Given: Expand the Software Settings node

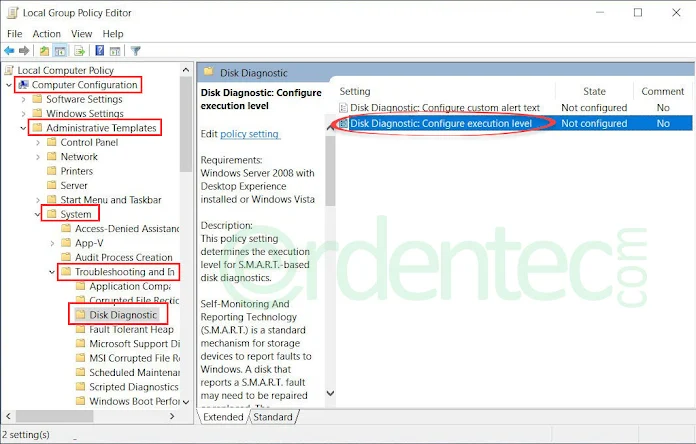Looking at the screenshot, I should (24, 99).
